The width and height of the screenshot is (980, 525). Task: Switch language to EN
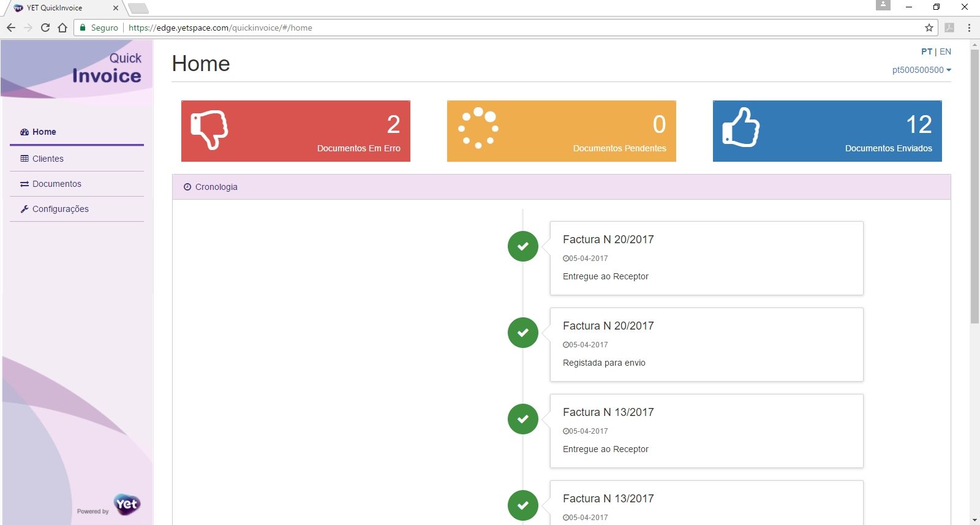pos(945,51)
